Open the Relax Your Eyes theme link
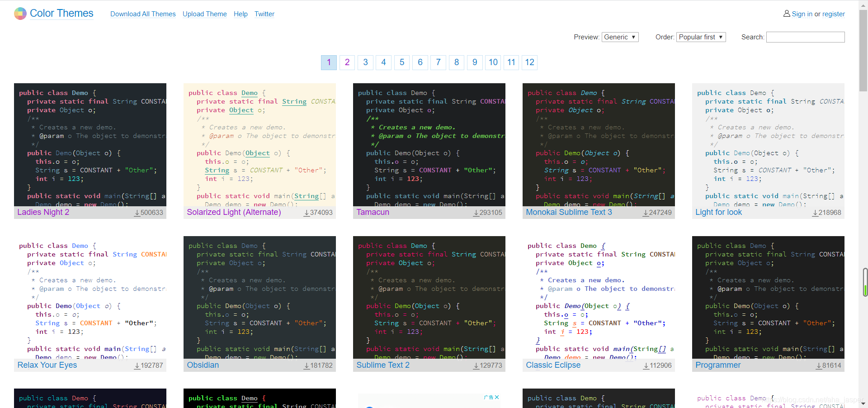Viewport: 868px width, 408px height. pos(47,365)
